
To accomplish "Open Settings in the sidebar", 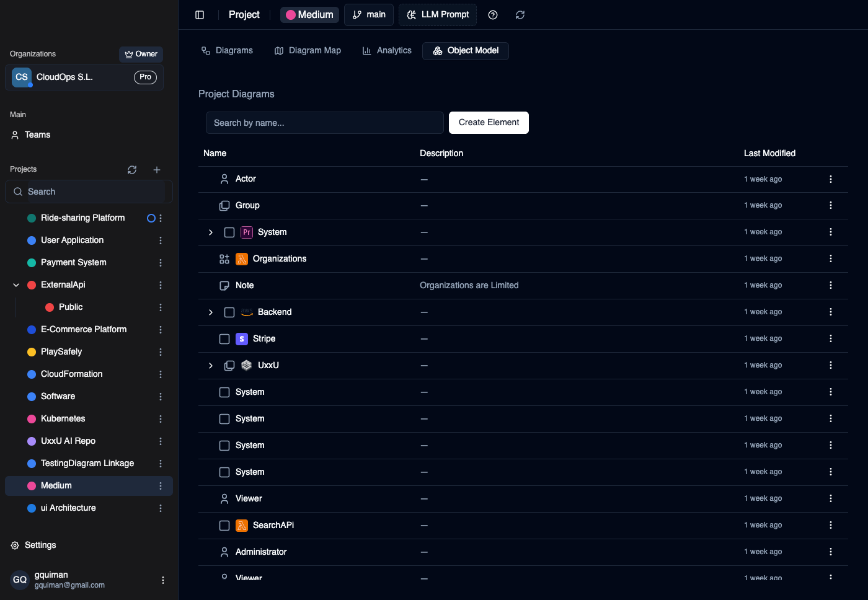I will tap(33, 545).
